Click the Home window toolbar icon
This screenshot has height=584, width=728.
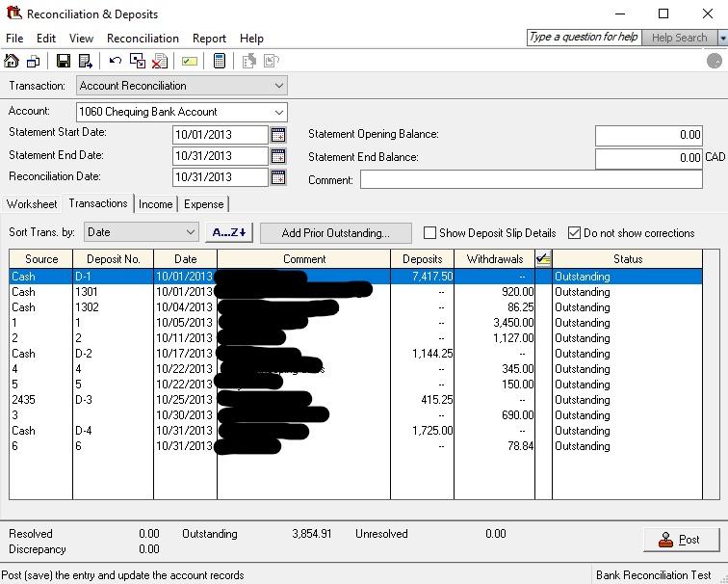point(12,61)
